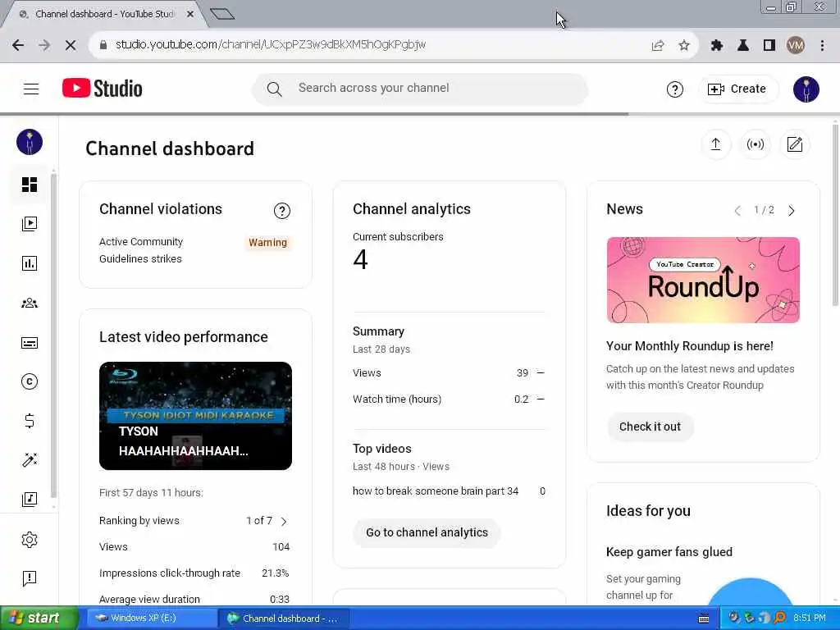Open the Comments/Community sidebar icon
The width and height of the screenshot is (840, 630).
pyautogui.click(x=30, y=304)
